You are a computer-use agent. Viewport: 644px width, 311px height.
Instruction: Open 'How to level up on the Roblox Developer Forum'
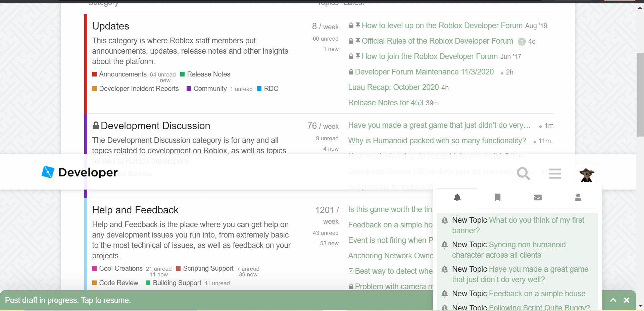point(442,25)
